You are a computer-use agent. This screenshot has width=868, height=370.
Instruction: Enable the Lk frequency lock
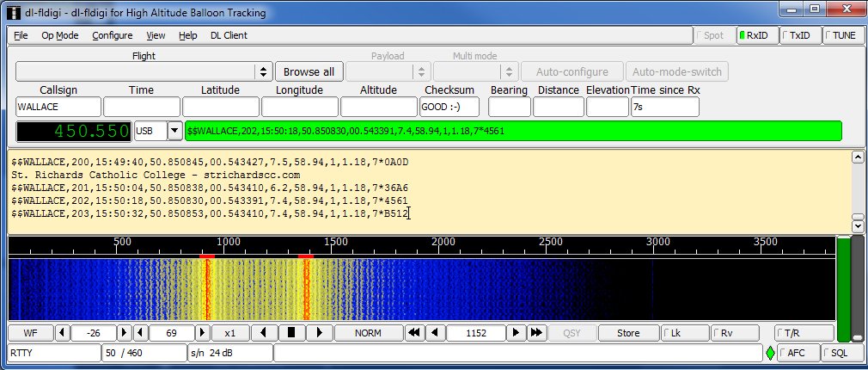(x=685, y=333)
